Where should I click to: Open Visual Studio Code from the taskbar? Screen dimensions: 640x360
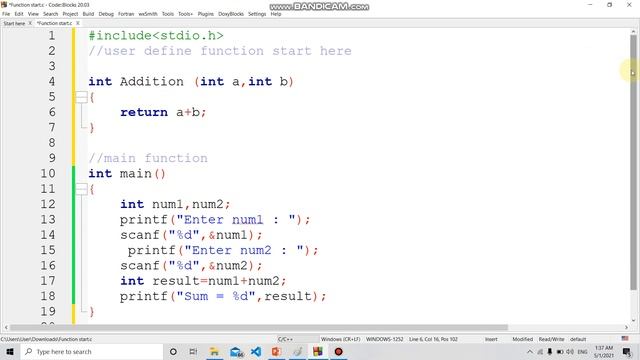pos(256,351)
